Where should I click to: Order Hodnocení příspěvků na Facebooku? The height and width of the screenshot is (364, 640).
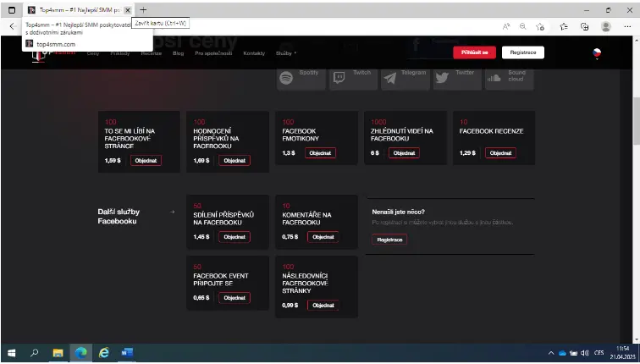tap(234, 161)
